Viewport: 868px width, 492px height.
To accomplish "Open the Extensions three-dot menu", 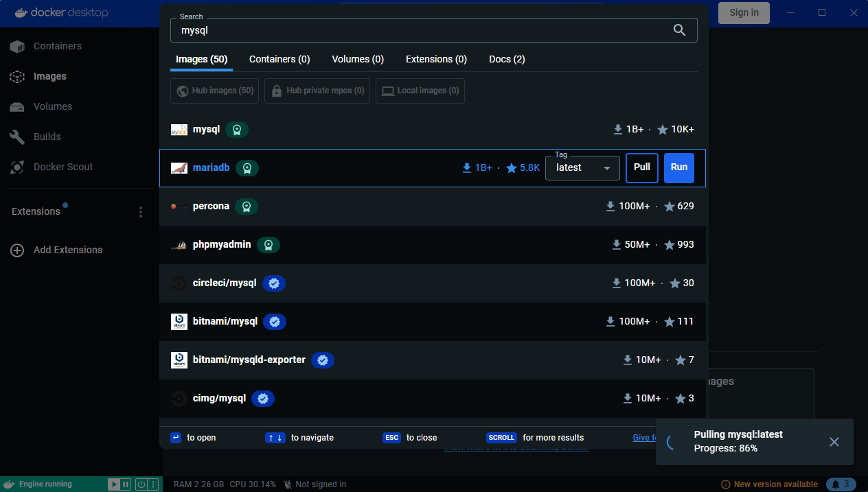I will tap(141, 212).
